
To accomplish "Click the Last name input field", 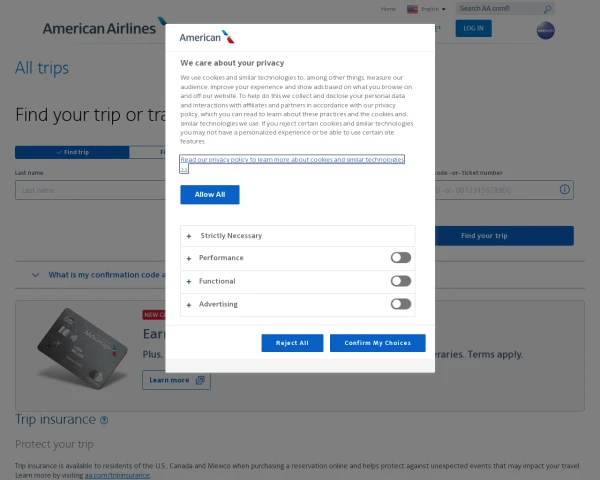I will point(90,189).
